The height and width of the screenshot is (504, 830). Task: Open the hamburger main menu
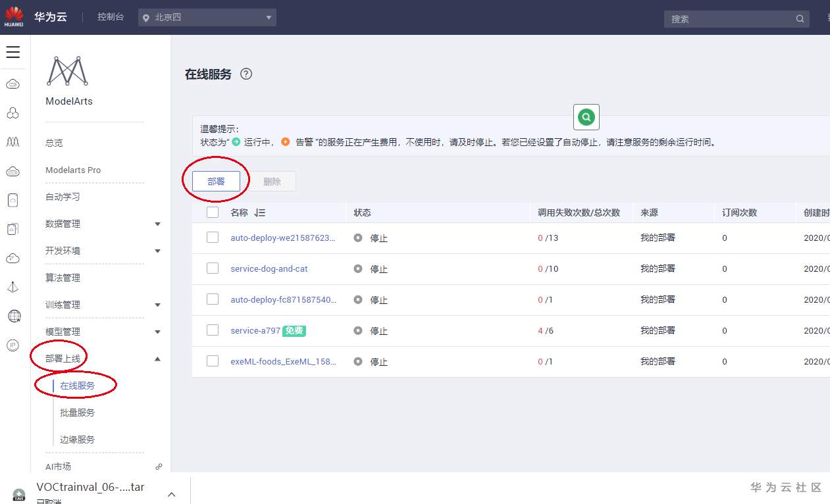13,52
